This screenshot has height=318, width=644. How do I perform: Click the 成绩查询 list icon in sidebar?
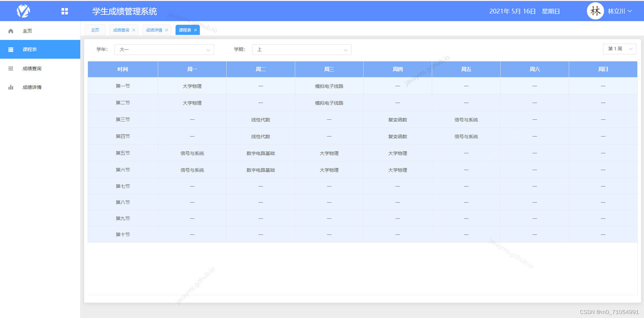coord(11,68)
